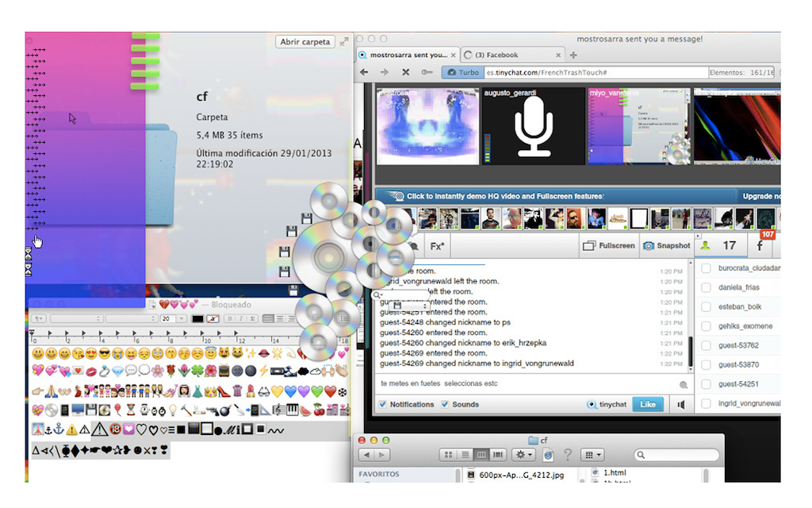The height and width of the screenshot is (508, 812).
Task: Go forward in the Opera browser
Action: (385, 72)
